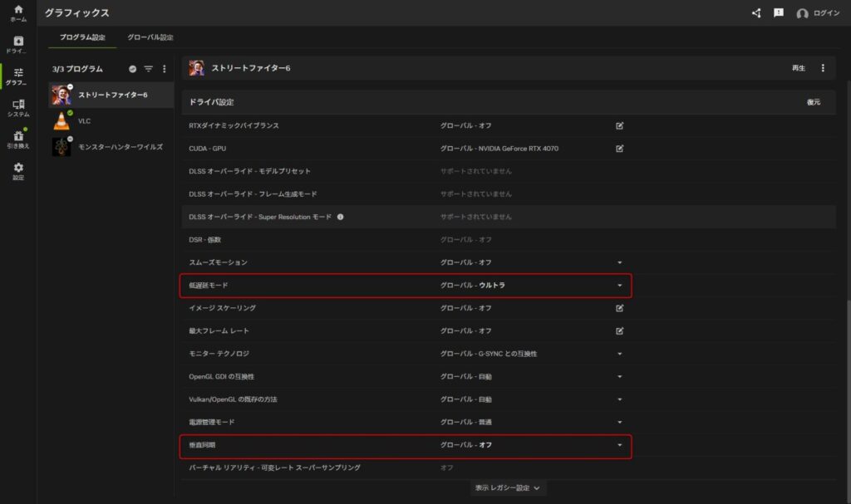
Task: Open three-dot menu beside 再生 button
Action: [x=823, y=68]
